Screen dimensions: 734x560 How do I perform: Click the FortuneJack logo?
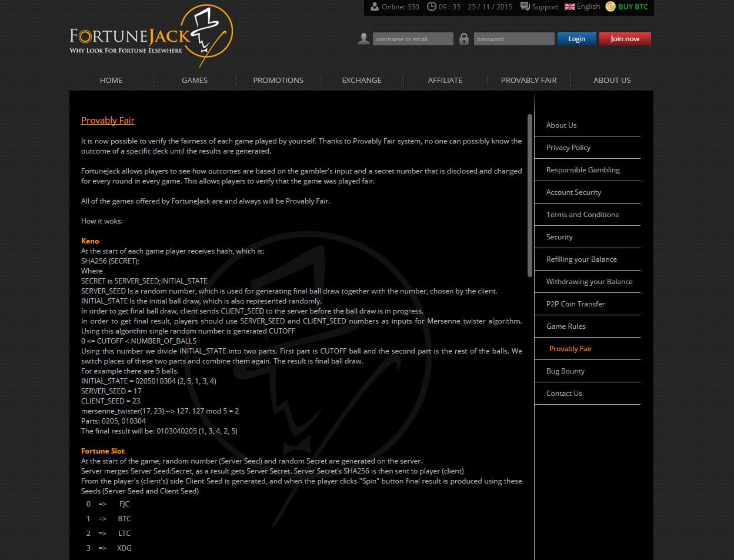coord(151,36)
